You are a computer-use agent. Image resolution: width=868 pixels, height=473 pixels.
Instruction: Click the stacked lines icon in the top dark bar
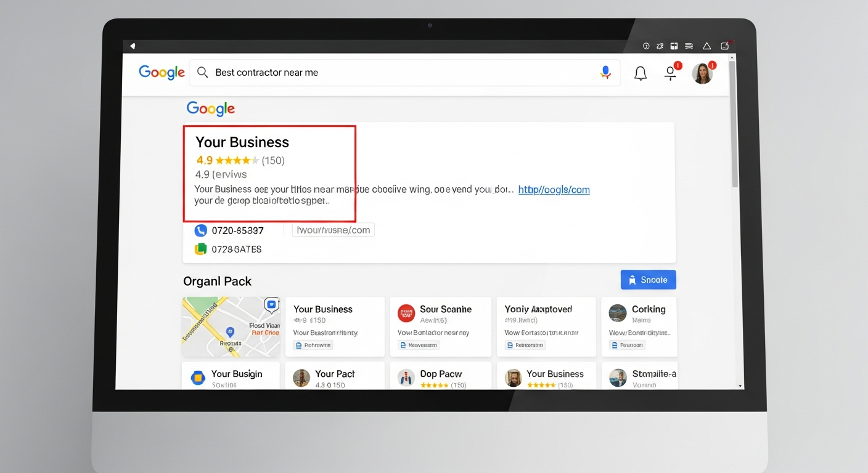point(689,46)
